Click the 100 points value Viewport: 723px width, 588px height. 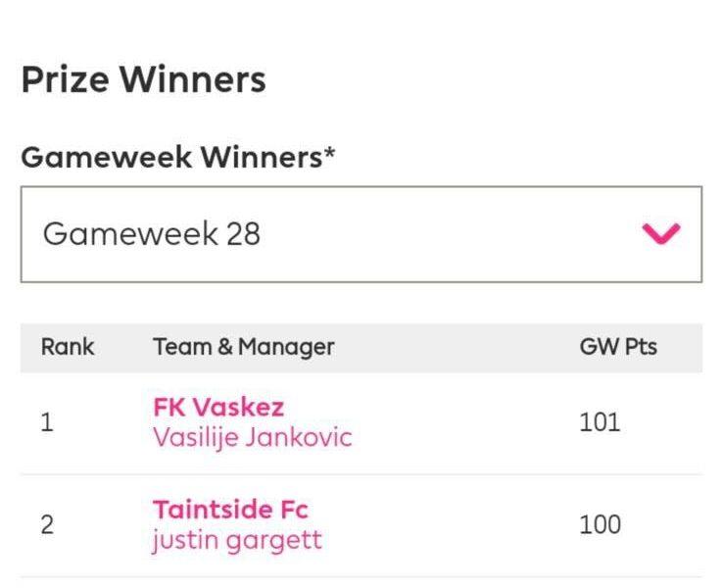[x=600, y=525]
